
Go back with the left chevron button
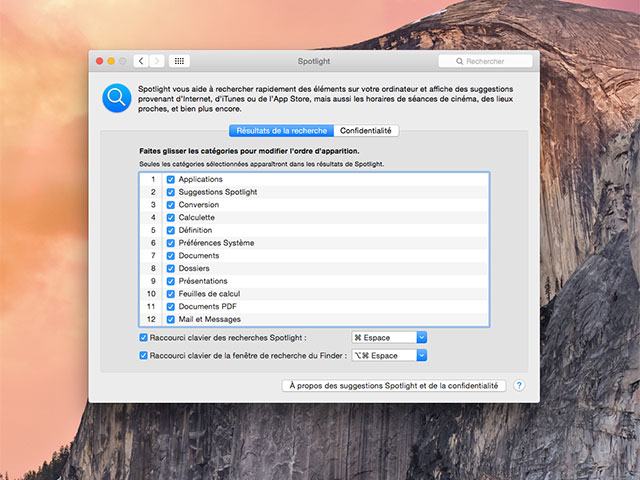pos(141,61)
